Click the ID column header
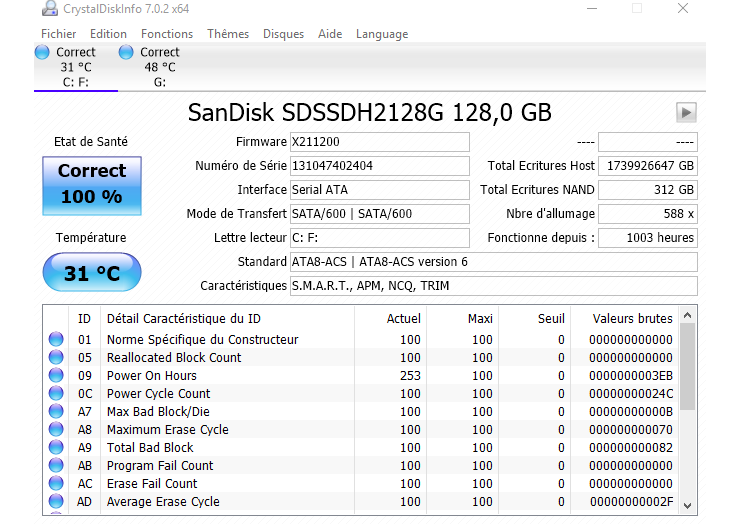Viewport: 740px width, 524px height. tap(84, 319)
